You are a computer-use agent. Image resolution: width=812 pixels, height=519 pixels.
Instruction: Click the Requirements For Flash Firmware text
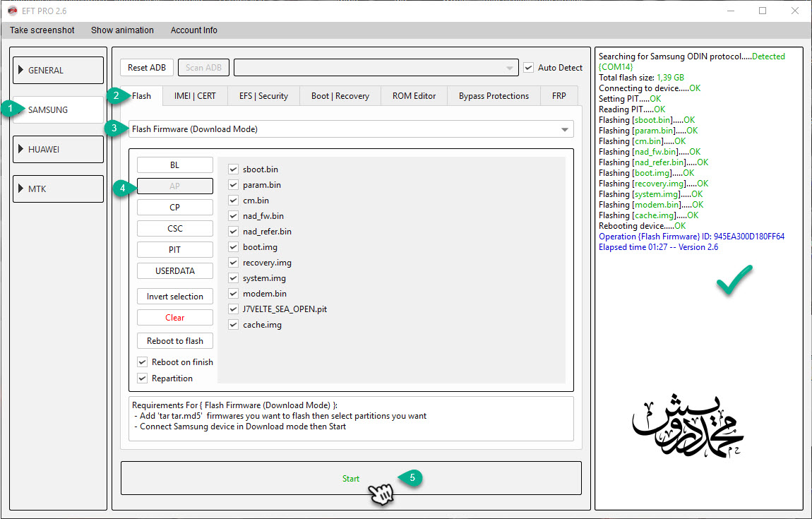(x=234, y=405)
